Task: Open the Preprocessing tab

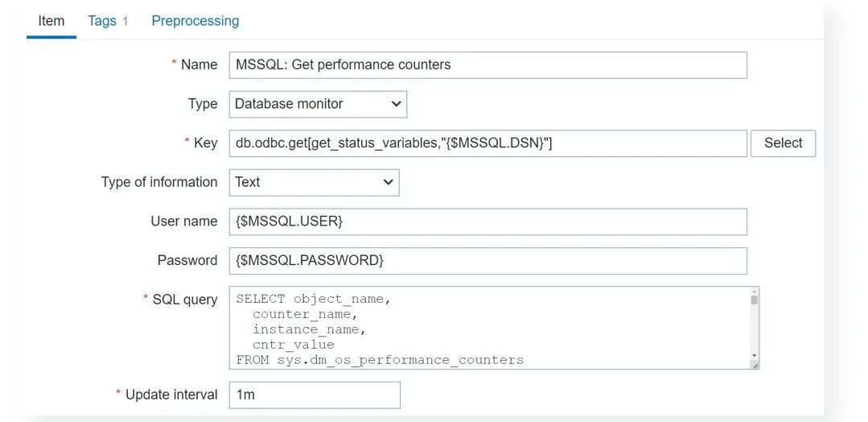Action: 195,21
